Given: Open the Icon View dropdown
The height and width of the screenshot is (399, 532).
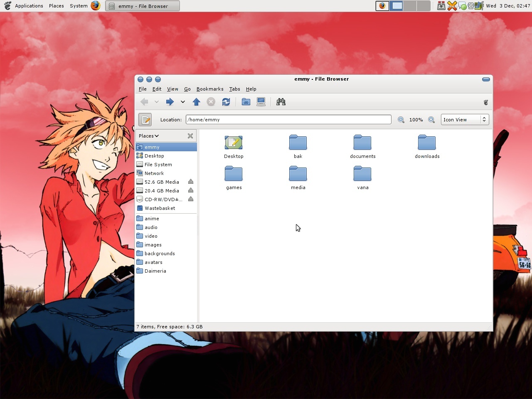Looking at the screenshot, I should click(x=465, y=120).
